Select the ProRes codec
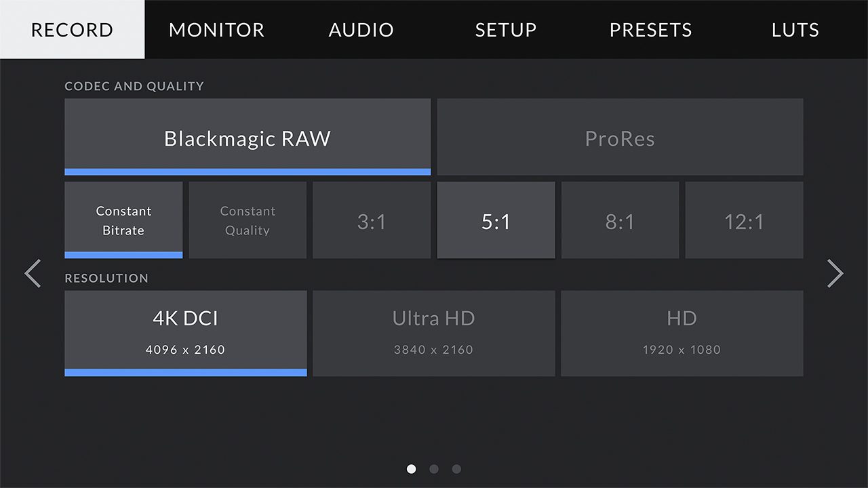 620,137
